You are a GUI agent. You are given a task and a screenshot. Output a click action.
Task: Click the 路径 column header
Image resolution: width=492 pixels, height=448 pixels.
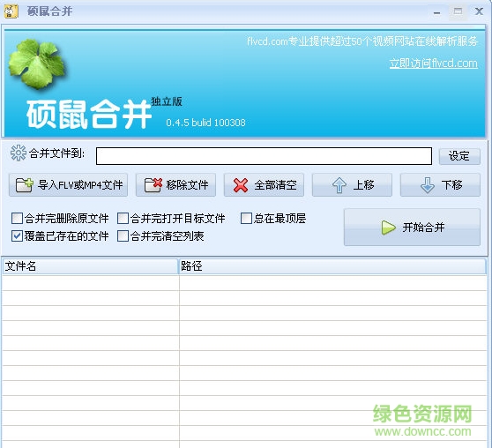click(332, 266)
